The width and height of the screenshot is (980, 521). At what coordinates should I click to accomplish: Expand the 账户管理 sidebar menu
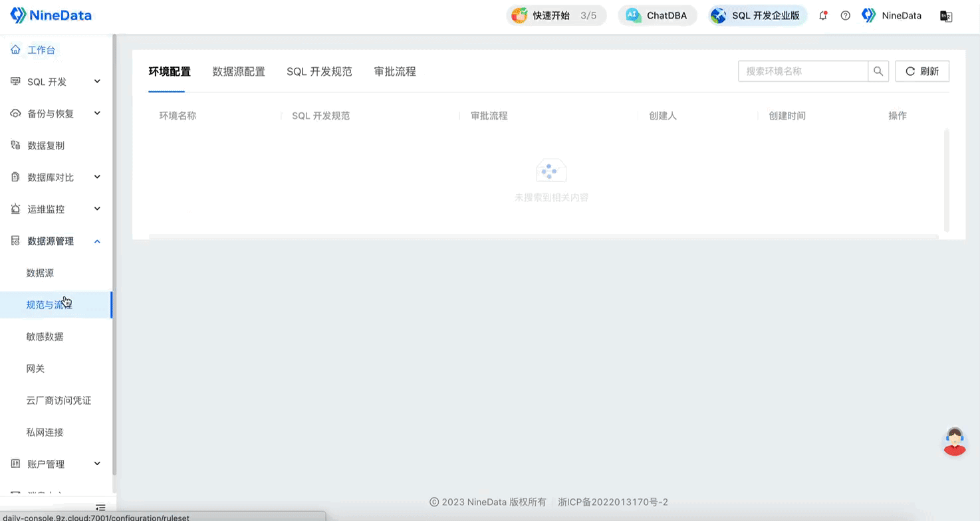pos(56,465)
